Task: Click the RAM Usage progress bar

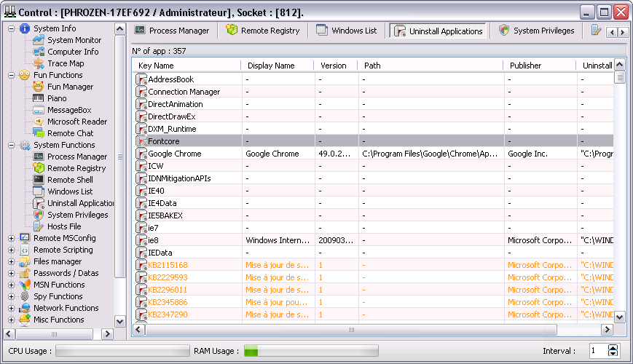Action: click(310, 351)
